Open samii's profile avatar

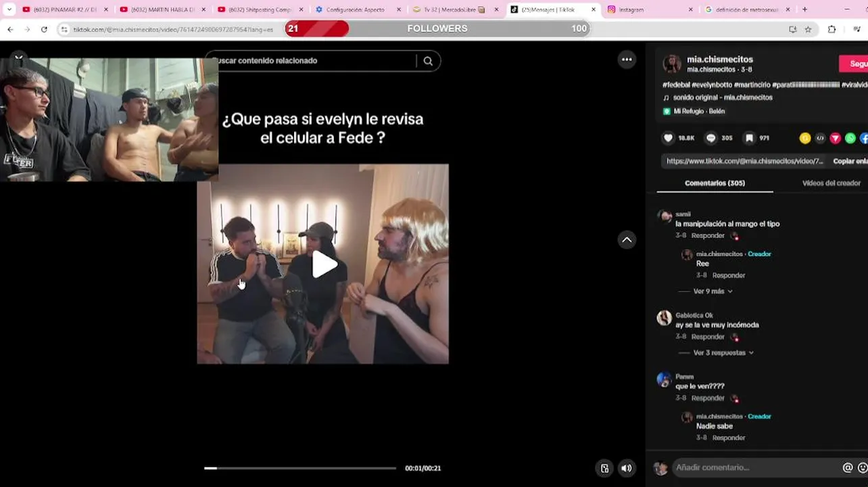(x=665, y=217)
